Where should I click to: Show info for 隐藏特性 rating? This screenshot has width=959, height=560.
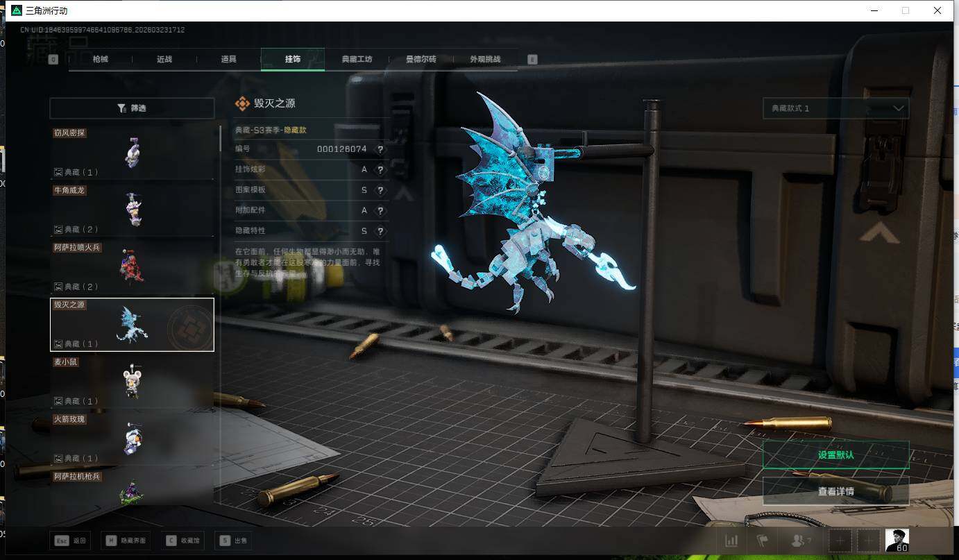coord(380,231)
